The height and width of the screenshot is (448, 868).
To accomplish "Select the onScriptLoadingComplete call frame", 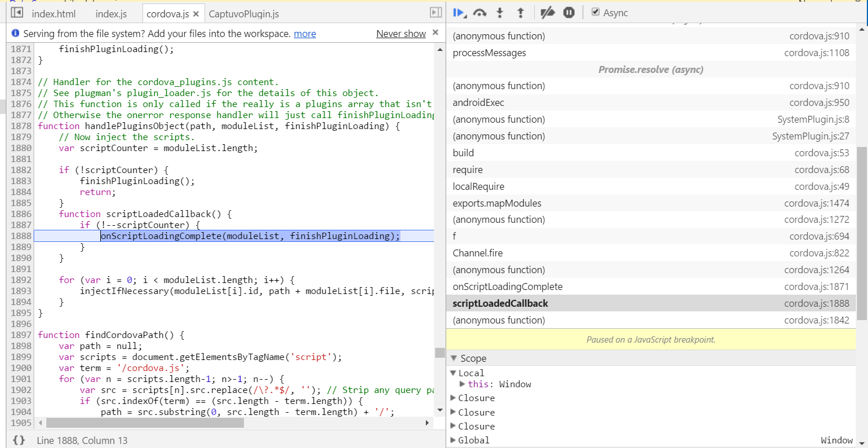I will (651, 287).
